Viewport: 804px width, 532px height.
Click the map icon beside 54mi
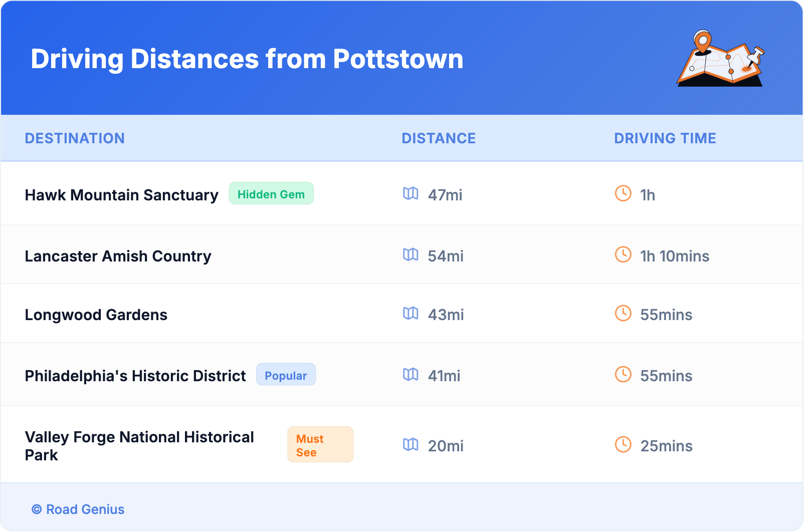411,254
